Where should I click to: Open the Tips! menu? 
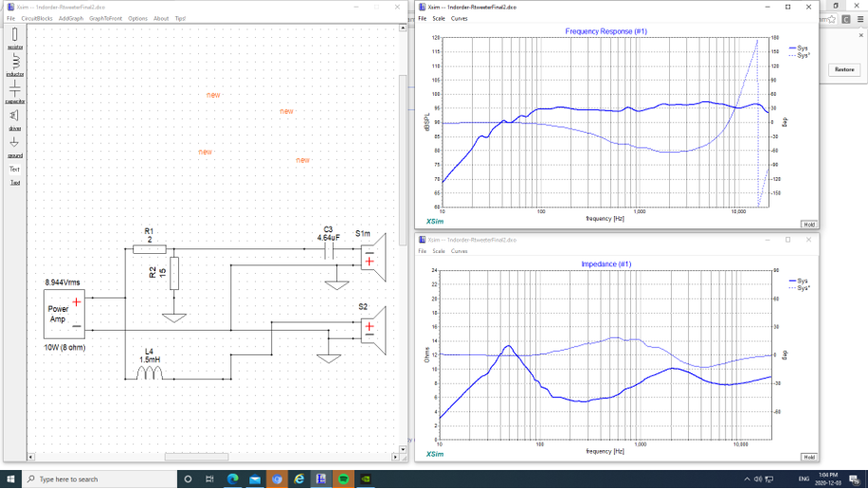click(x=180, y=18)
